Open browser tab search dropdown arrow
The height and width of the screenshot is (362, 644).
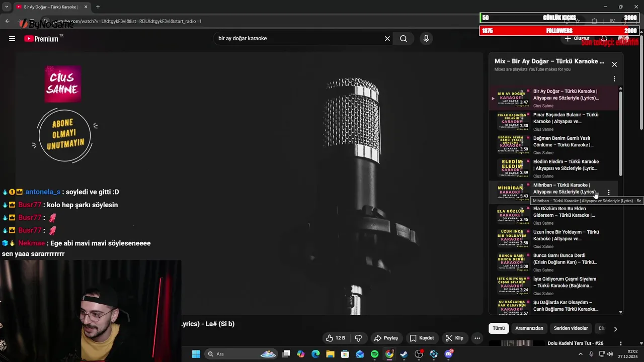tap(6, 7)
